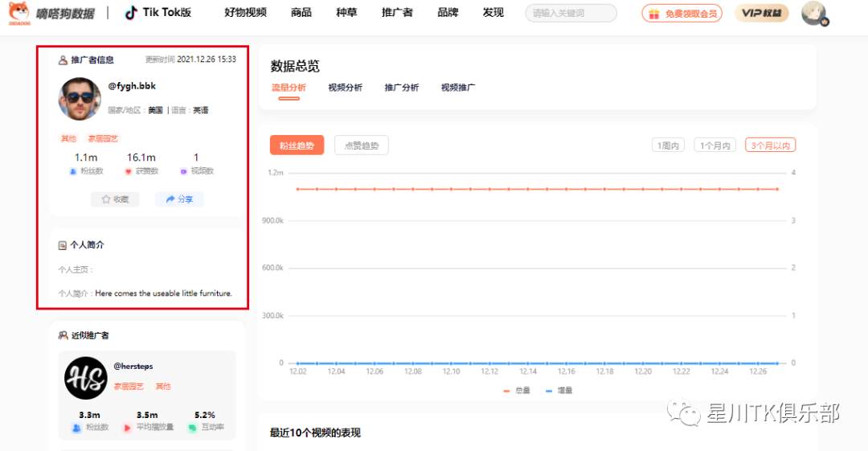Click the 最近10个视频的表现 heading
Viewport: 868px width, 451px height.
pyautogui.click(x=315, y=433)
